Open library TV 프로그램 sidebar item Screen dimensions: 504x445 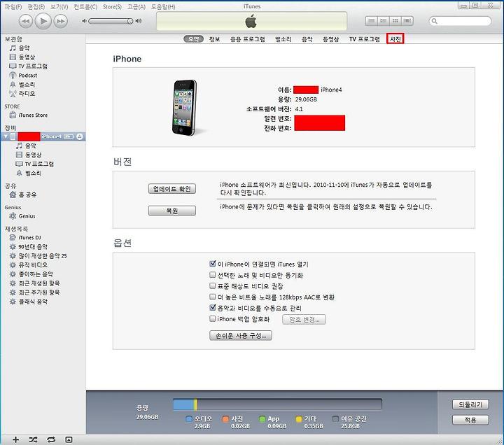33,66
